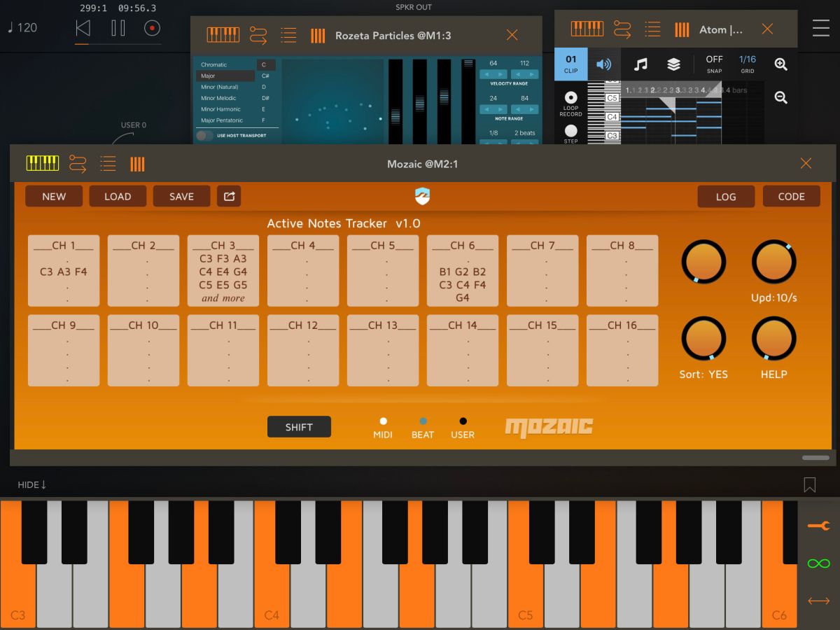
Task: Click the share/export icon next to SAVE
Action: pyautogui.click(x=229, y=197)
